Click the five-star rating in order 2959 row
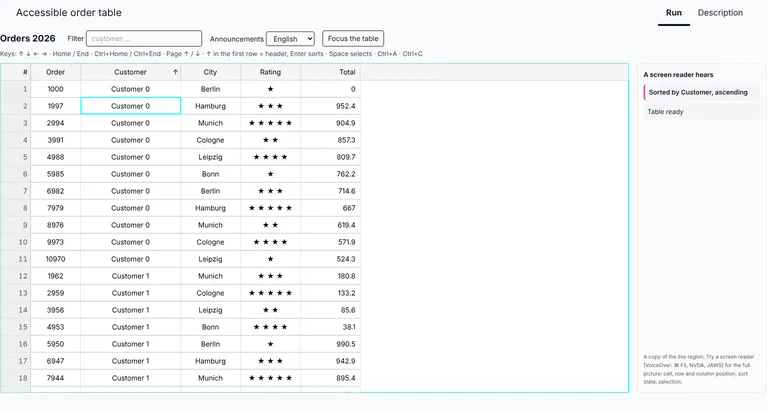The height and width of the screenshot is (412, 767). (270, 293)
